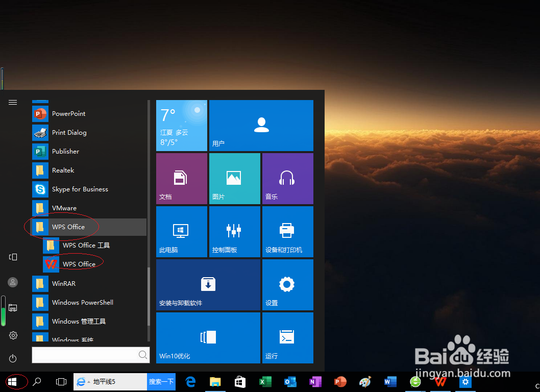The width and height of the screenshot is (540, 392).
Task: Open the 运行 tile
Action: coord(288,338)
